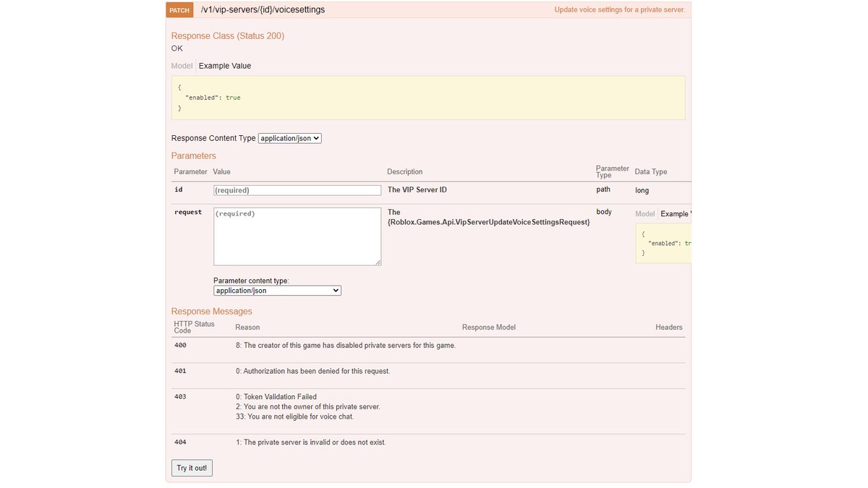868x488 pixels.
Task: Click the 'Description' column header
Action: [x=405, y=172]
